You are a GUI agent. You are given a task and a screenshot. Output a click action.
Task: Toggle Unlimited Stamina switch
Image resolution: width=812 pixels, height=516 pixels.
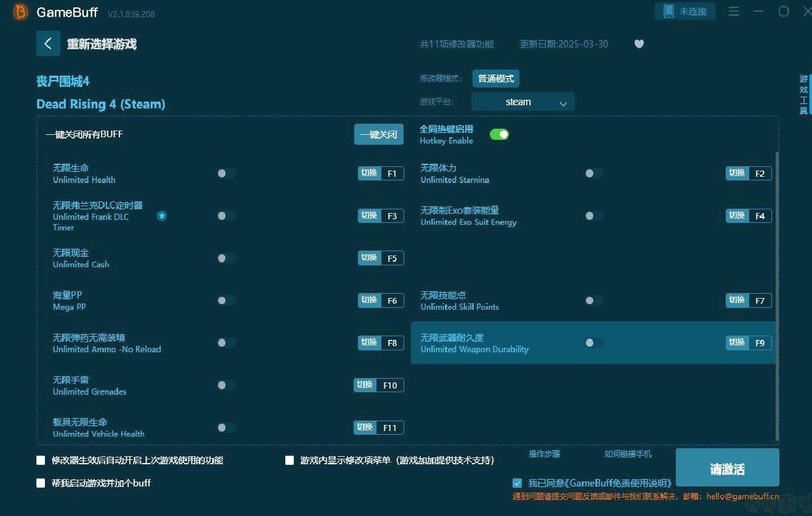[x=594, y=174]
